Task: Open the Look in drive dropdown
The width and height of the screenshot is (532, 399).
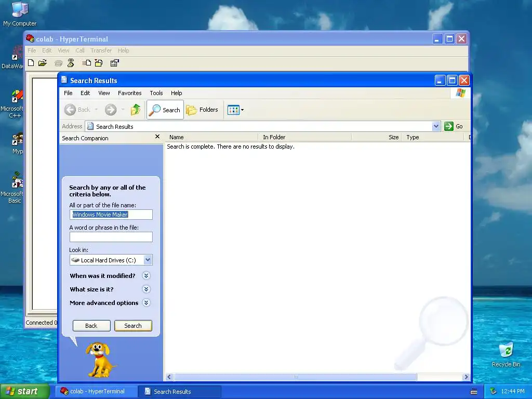Action: point(148,260)
